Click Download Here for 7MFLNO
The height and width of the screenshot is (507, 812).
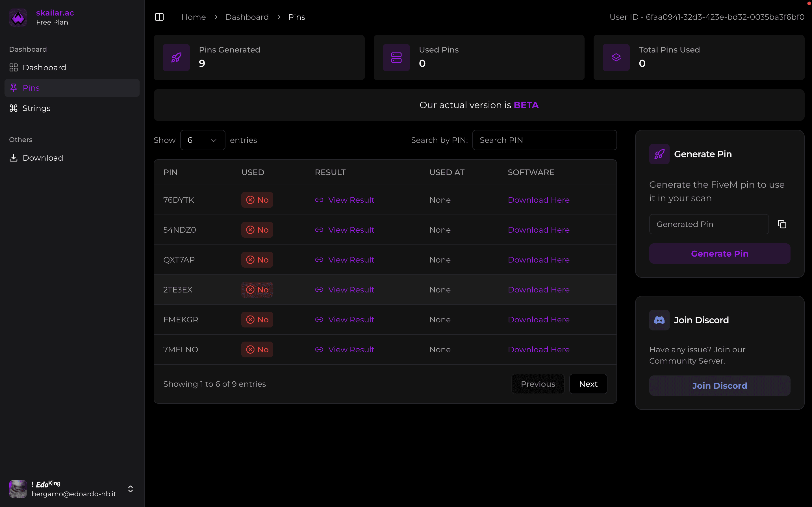539,349
